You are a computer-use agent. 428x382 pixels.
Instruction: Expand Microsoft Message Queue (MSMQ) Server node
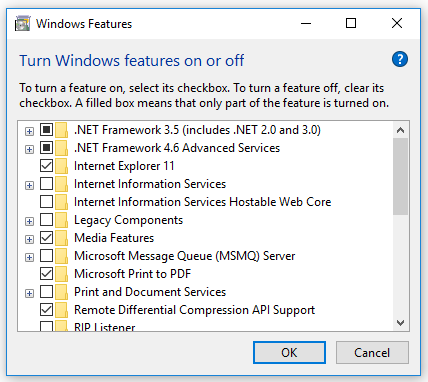(x=29, y=257)
